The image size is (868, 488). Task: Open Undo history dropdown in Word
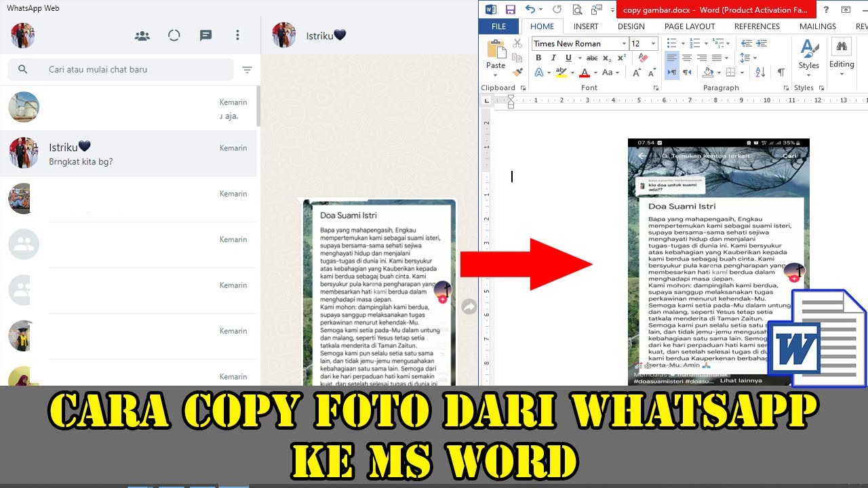(540, 10)
